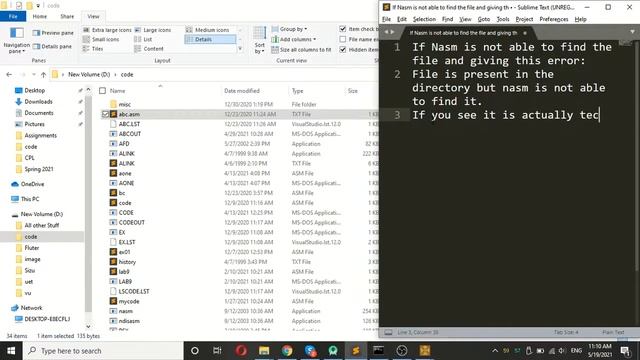Click the taskbar search box
640x360 pixels.
(103, 351)
